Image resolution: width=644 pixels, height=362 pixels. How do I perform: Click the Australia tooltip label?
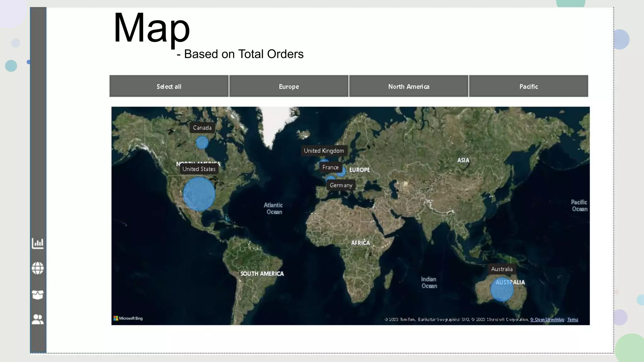tap(502, 269)
